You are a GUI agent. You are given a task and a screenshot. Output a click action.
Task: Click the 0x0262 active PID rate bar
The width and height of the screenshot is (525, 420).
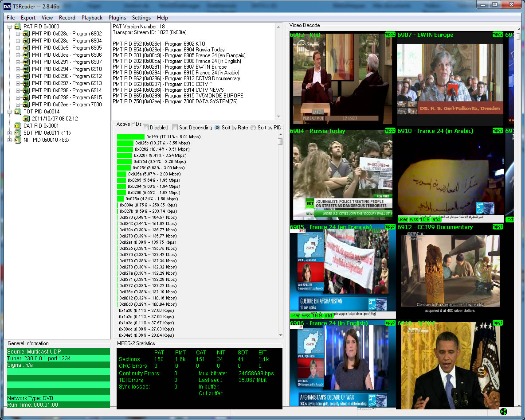125,149
